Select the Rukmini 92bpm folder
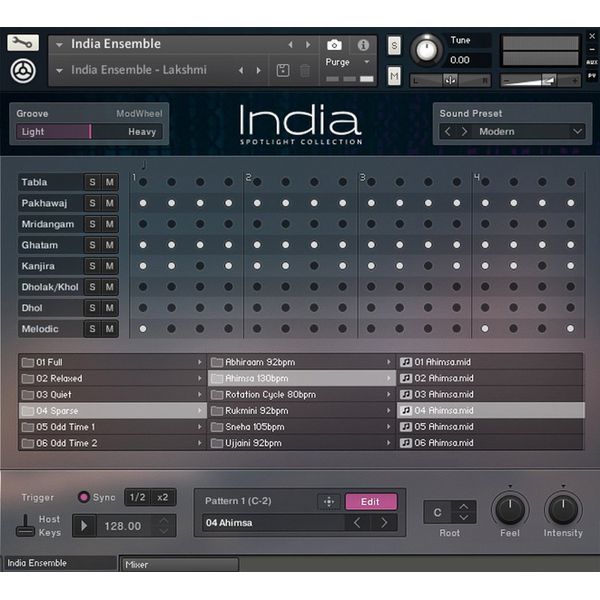Image resolution: width=600 pixels, height=600 pixels. click(302, 411)
